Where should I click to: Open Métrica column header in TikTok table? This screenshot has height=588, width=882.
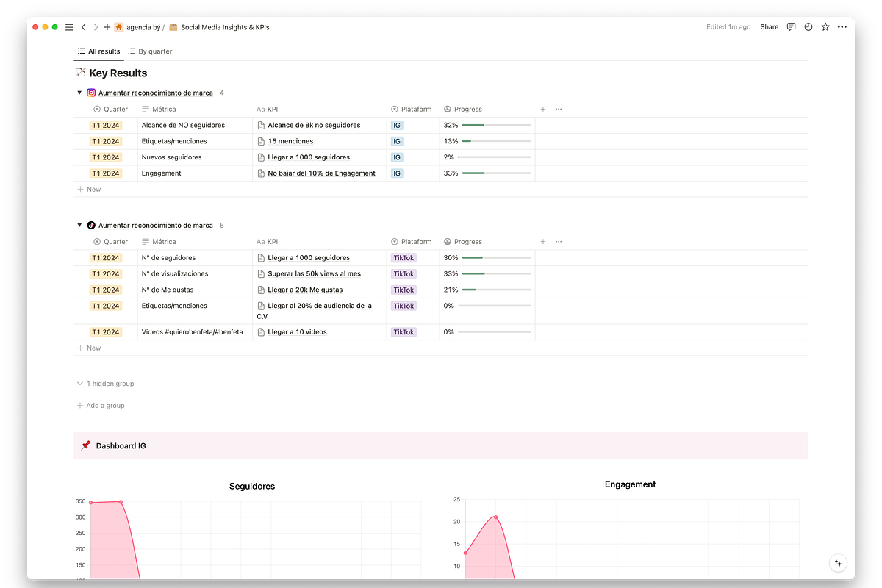tap(159, 241)
